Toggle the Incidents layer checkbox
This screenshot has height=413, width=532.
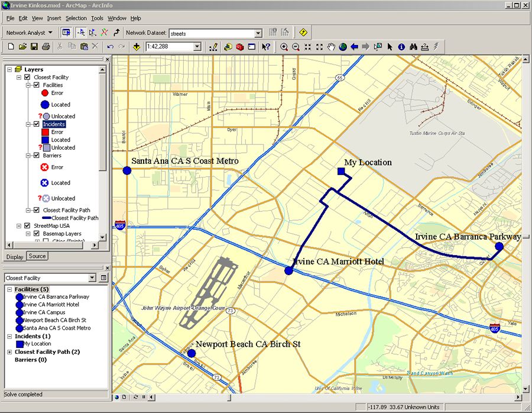(x=37, y=124)
